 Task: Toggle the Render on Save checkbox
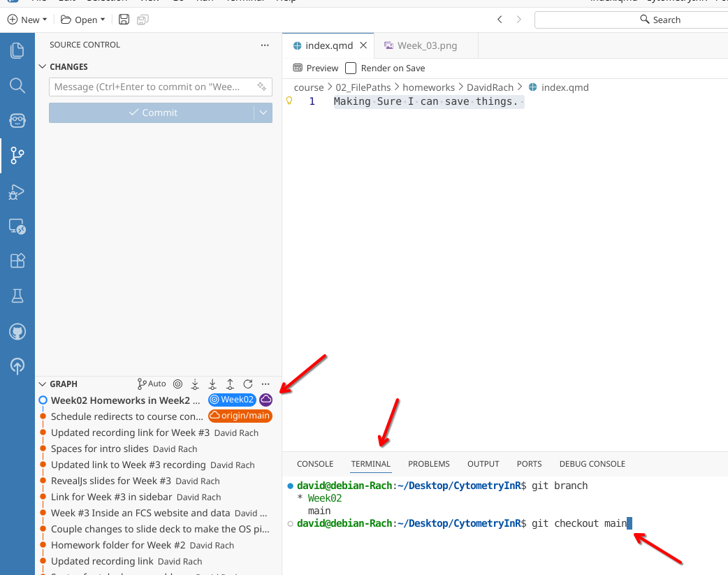click(x=351, y=68)
